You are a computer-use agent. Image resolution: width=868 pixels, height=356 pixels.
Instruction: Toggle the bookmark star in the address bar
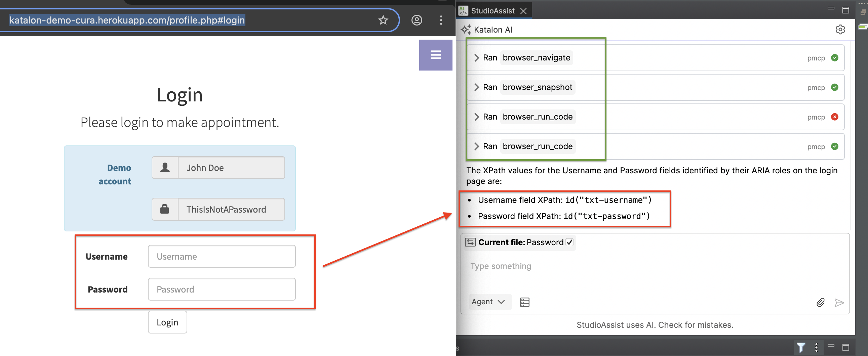tap(383, 20)
